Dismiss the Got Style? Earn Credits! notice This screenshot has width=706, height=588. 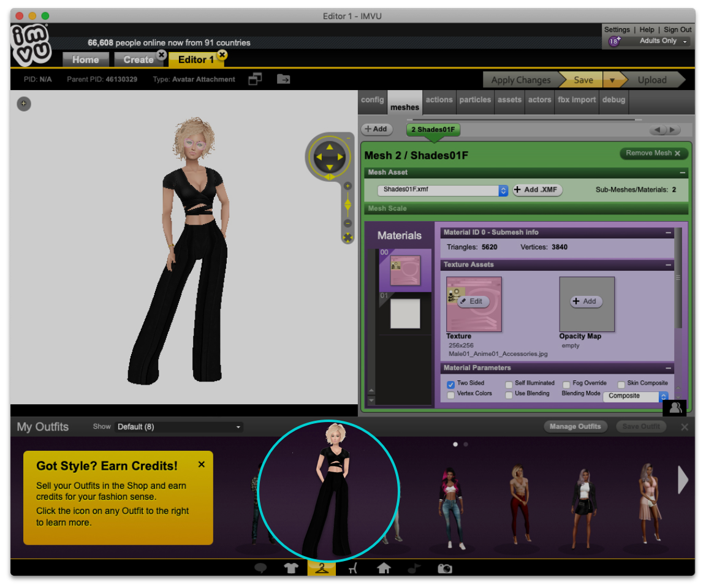(202, 464)
